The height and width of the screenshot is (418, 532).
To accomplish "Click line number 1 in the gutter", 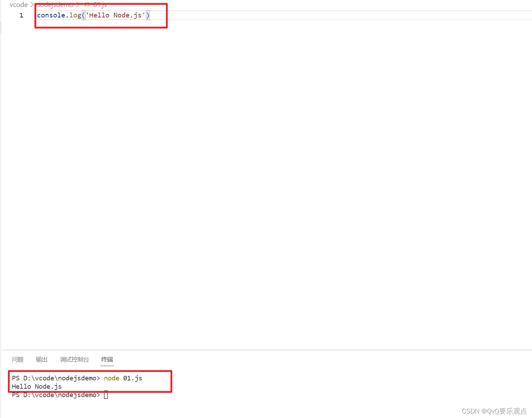I will tap(21, 15).
